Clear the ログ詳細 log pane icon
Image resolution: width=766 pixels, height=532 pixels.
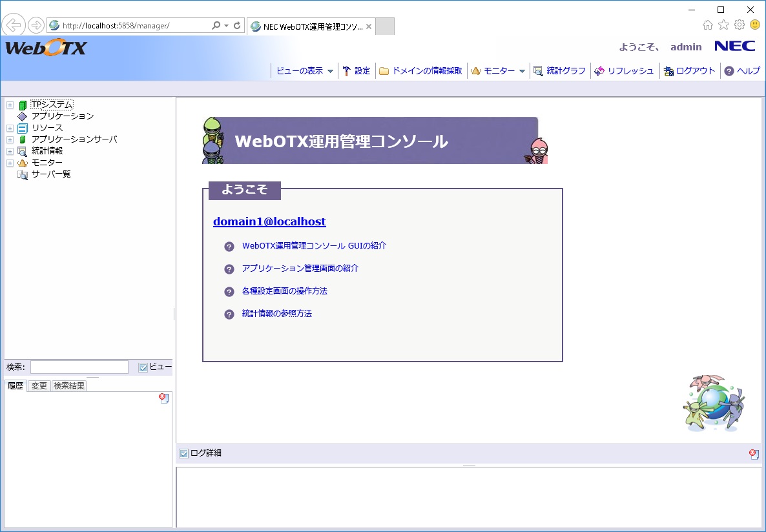(754, 454)
